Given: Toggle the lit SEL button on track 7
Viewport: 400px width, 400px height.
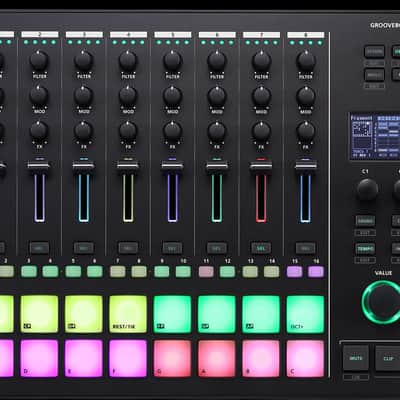Looking at the screenshot, I should (x=261, y=248).
